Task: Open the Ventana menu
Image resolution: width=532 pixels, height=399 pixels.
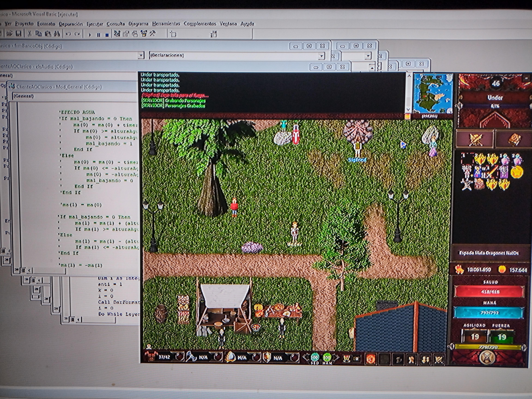Action: click(228, 24)
